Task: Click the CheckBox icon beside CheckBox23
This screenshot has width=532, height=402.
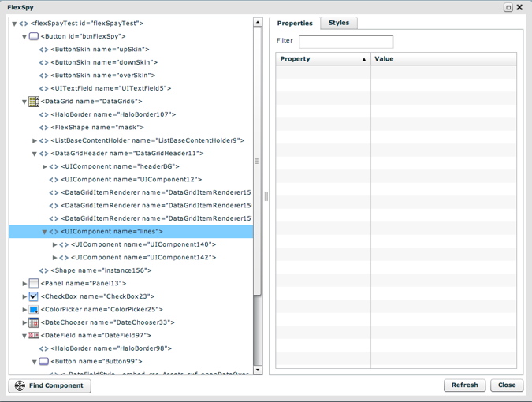Action: click(34, 296)
